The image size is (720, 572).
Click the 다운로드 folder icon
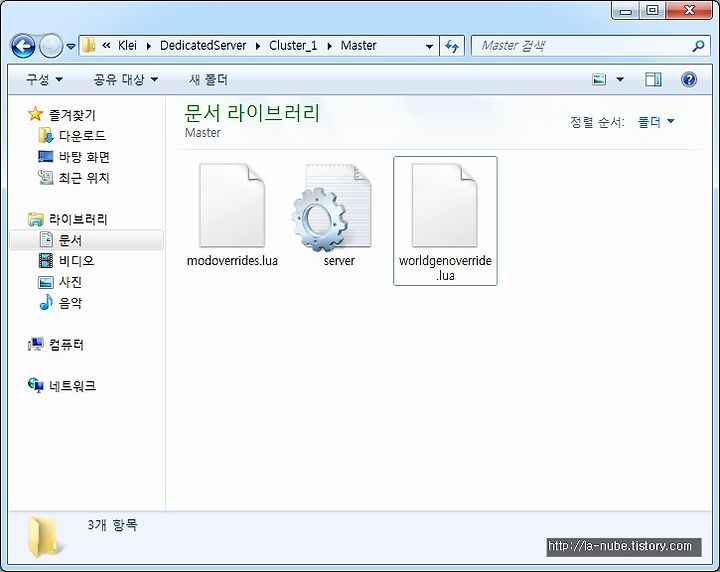pos(45,135)
